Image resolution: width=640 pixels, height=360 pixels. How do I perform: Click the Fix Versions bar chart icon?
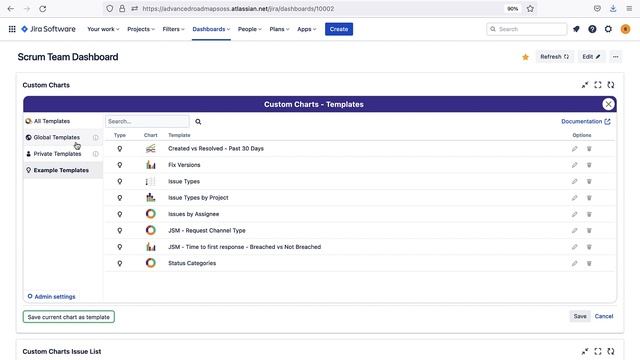point(151,165)
